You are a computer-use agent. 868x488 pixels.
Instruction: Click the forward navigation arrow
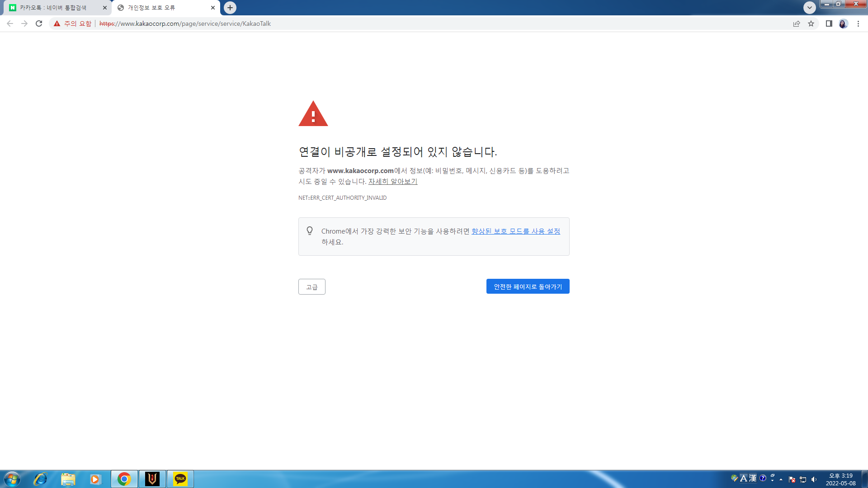[24, 23]
